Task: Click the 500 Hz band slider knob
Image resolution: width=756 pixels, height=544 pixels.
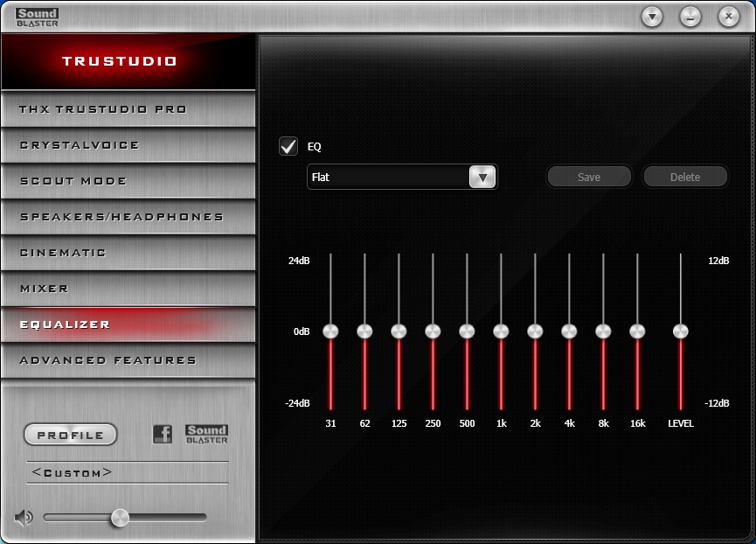Action: (x=467, y=331)
